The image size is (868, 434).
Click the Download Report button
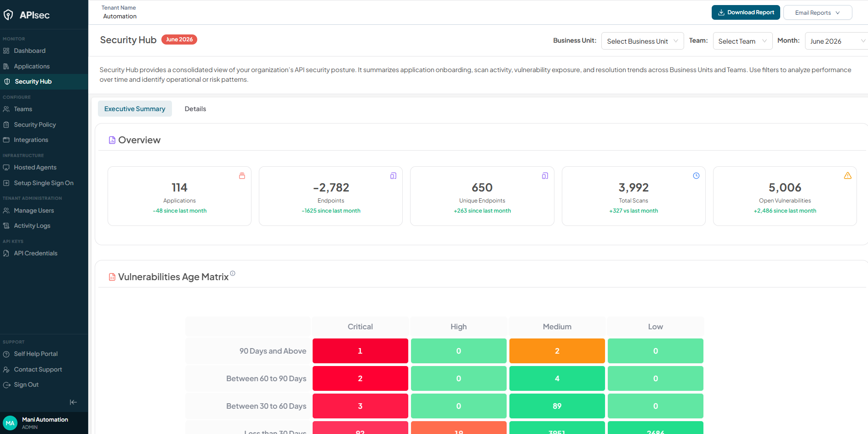[746, 12]
